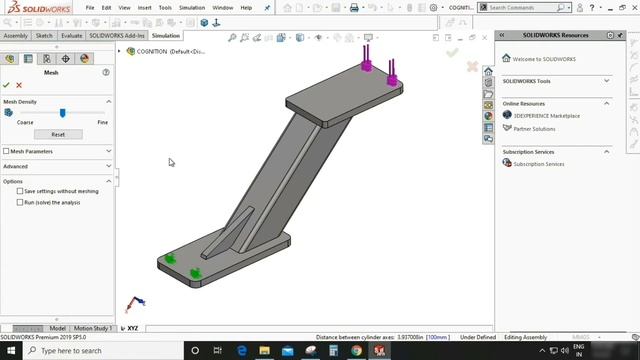Click the Home icon in title toolbar
This screenshot has height=360, width=640.
[x=287, y=8]
